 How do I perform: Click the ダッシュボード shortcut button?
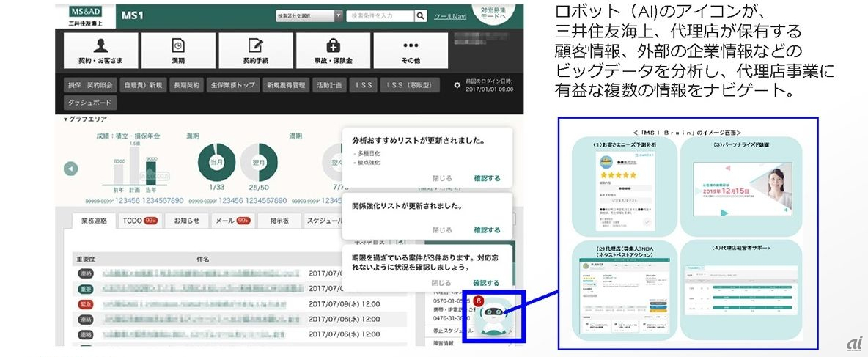point(90,103)
